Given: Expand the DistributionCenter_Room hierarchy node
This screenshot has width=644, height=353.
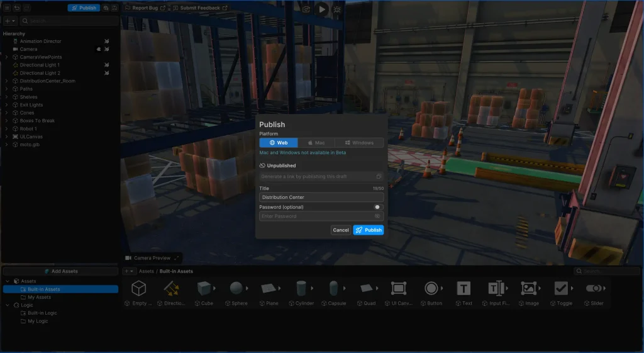Looking at the screenshot, I should 6,81.
